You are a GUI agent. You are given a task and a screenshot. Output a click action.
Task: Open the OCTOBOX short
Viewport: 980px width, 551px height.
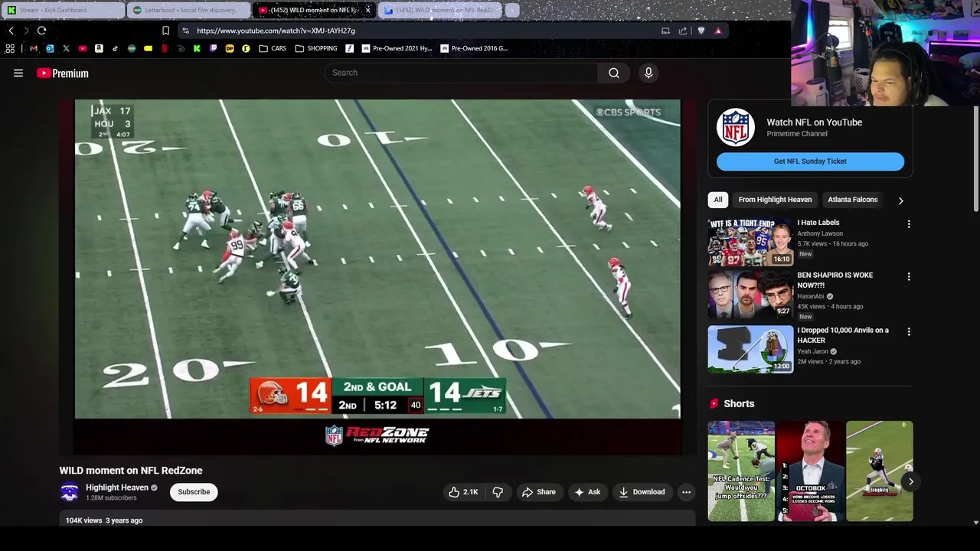[x=810, y=471]
